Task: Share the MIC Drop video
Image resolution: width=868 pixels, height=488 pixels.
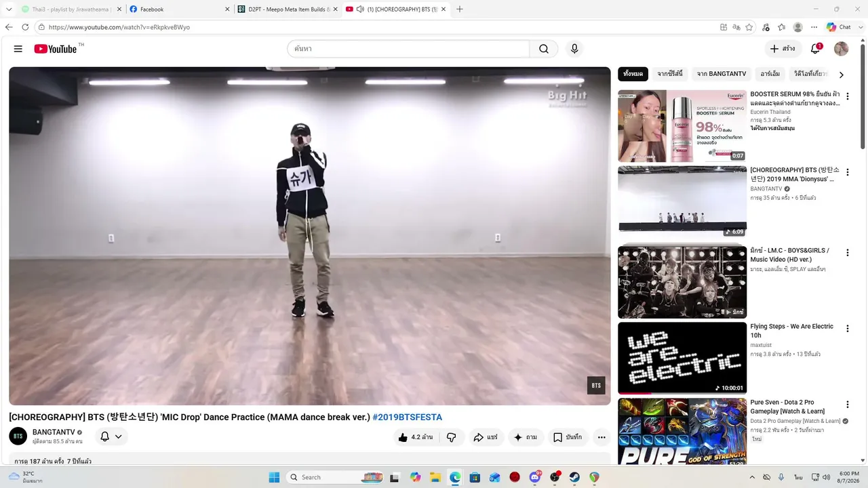Action: 486,437
